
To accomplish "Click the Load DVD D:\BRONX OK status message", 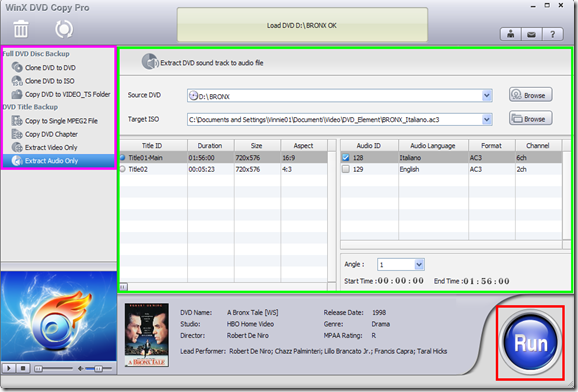I will point(302,25).
